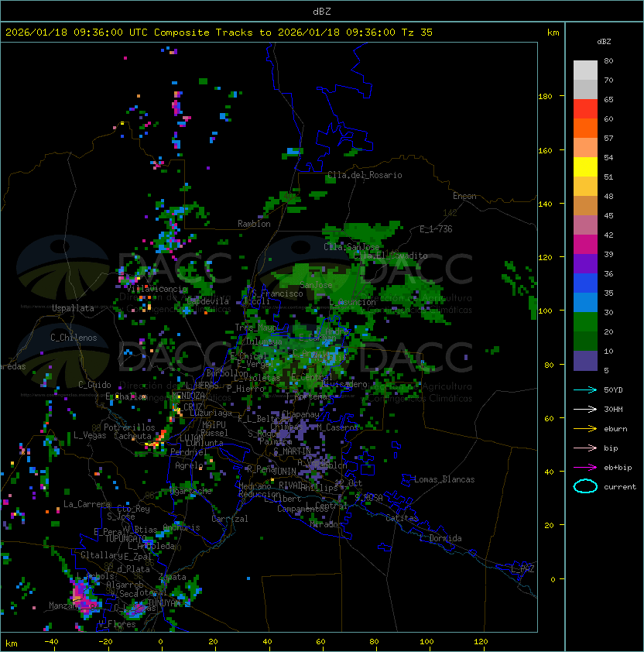Click 'La_Carrera' on the map

pos(87,504)
